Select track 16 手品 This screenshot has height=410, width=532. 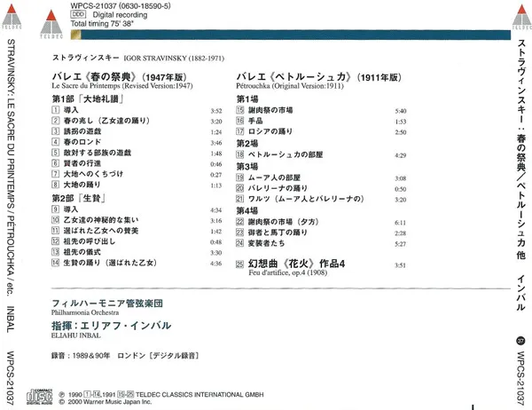coord(255,121)
